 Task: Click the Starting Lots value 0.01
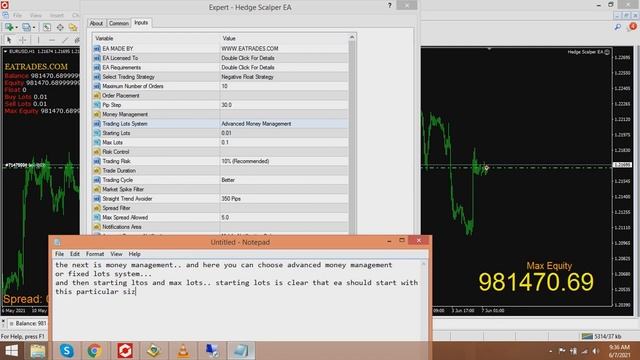[x=284, y=133]
